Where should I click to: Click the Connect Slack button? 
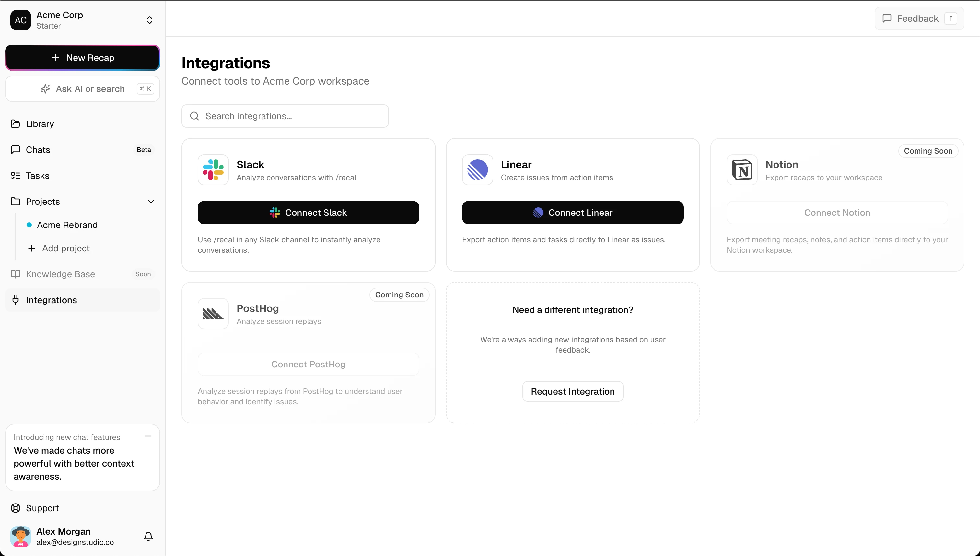click(308, 213)
